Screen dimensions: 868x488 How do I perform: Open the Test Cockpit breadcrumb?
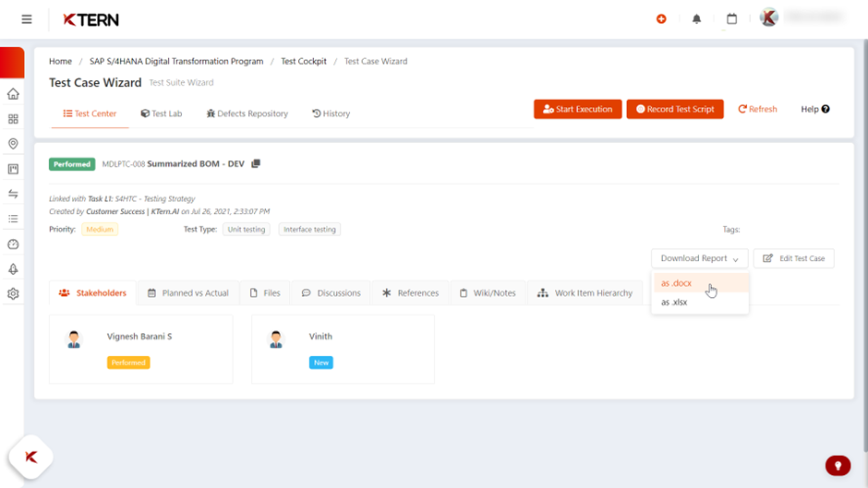coord(304,62)
